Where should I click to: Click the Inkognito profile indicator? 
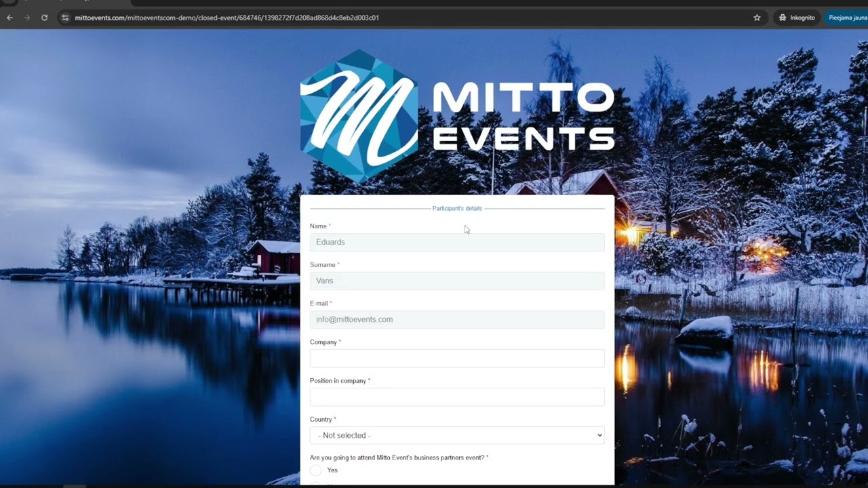coord(797,18)
